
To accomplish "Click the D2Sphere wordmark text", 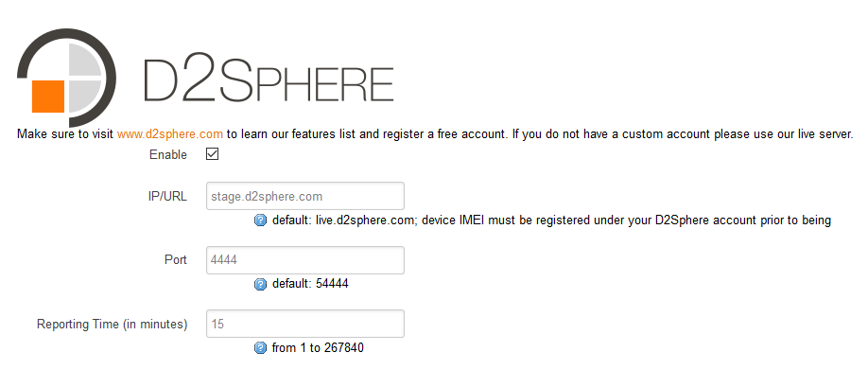I will point(269,79).
